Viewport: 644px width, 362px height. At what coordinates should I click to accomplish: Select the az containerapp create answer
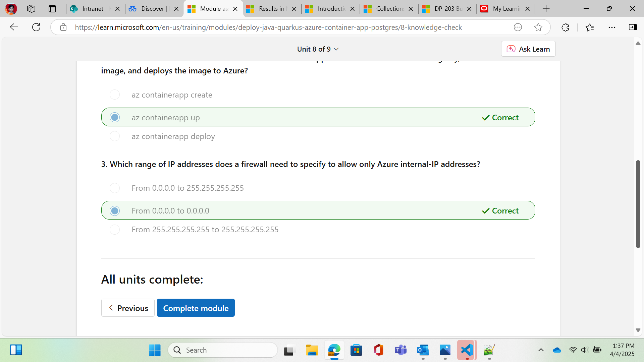click(x=114, y=95)
